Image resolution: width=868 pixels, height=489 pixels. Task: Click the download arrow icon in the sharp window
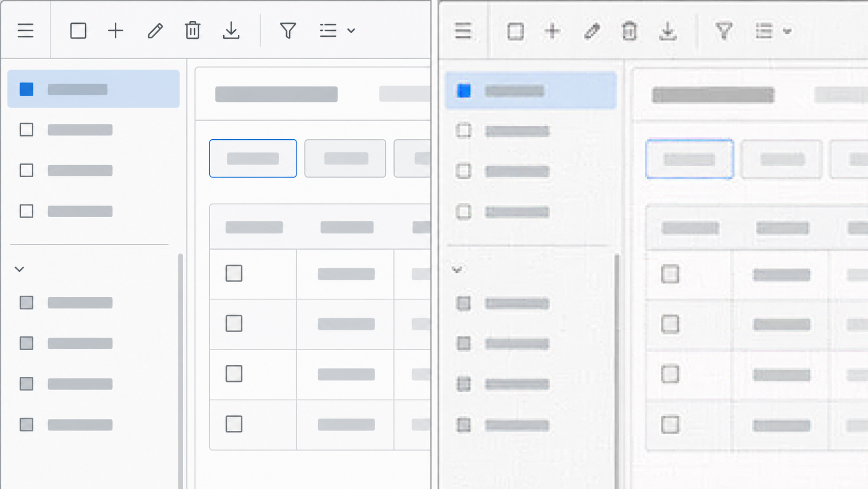tap(231, 31)
